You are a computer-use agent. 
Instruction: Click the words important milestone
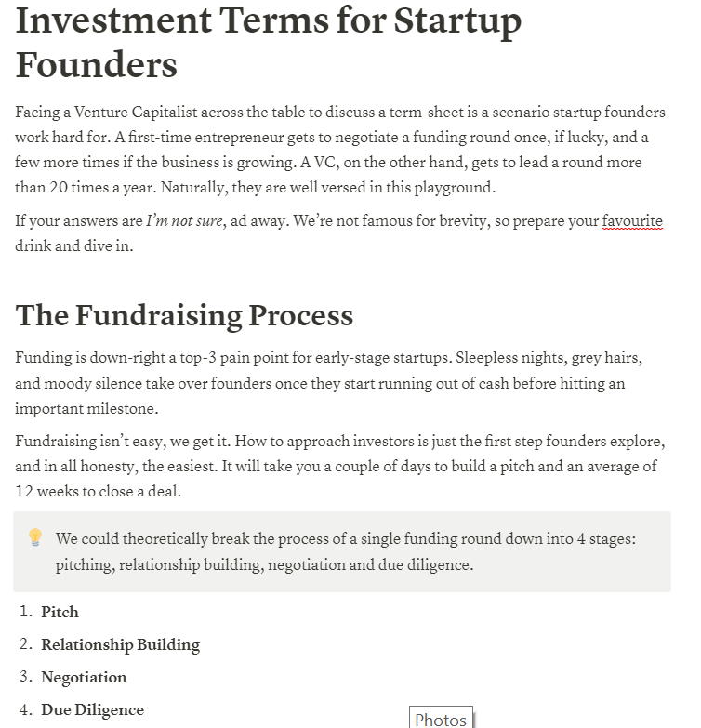pyautogui.click(x=86, y=409)
